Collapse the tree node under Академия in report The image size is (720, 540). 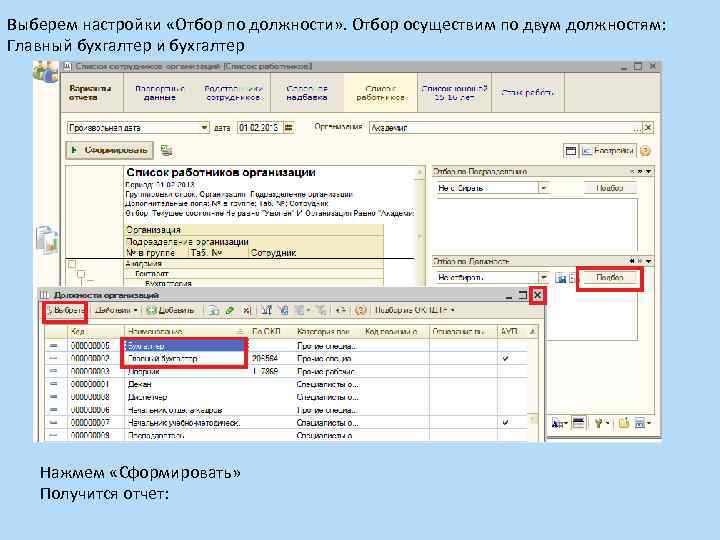point(81,274)
